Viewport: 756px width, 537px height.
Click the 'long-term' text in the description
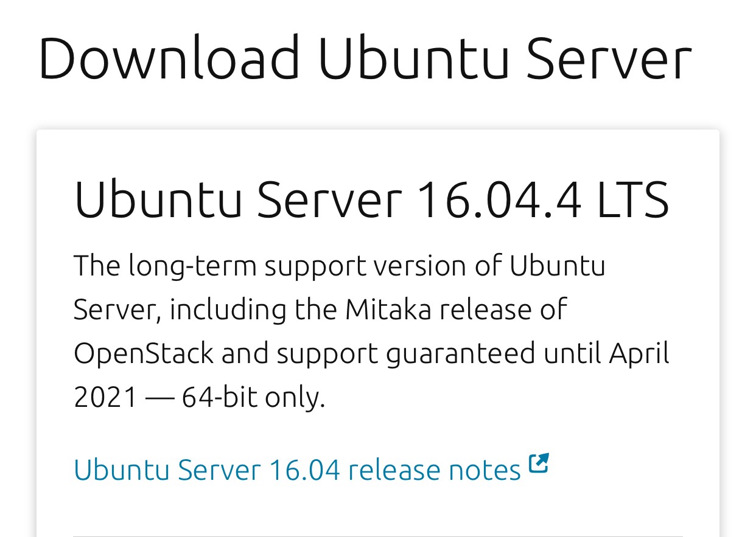tap(192, 266)
